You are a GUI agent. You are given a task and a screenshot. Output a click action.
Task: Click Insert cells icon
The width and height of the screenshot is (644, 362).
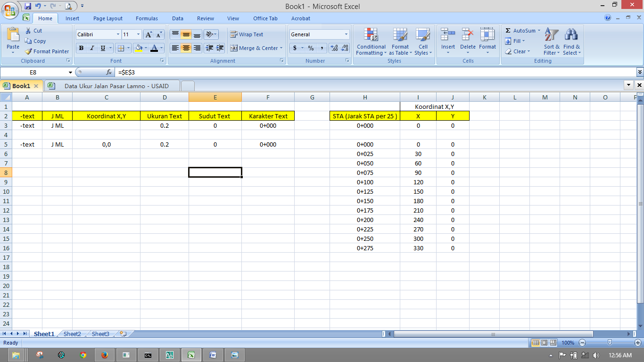point(448,35)
